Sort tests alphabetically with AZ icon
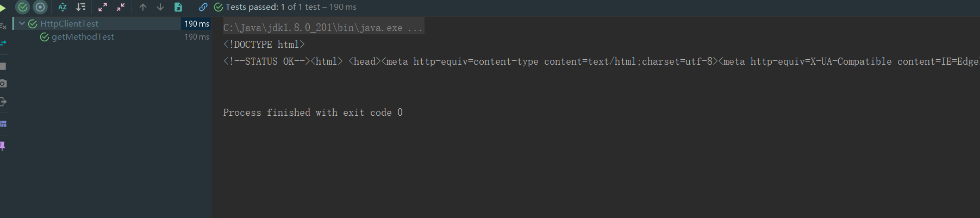 tap(63, 7)
